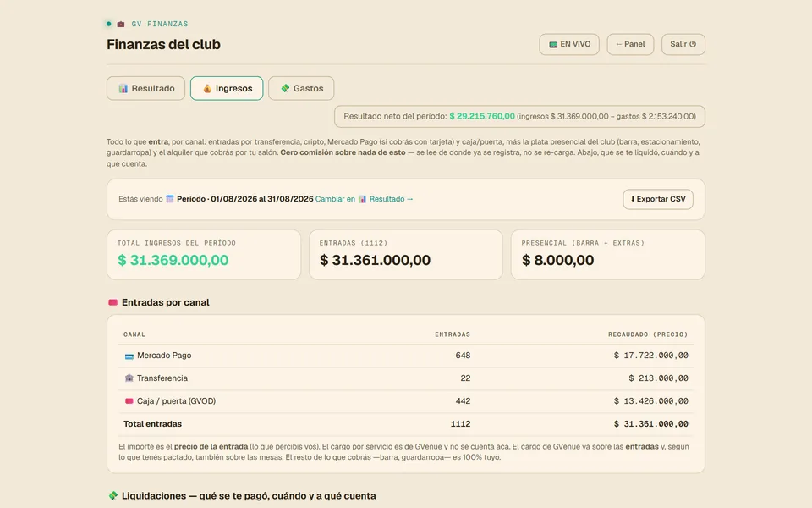This screenshot has height=508, width=812.
Task: Click the GV FINANZAS label
Action: click(x=160, y=24)
